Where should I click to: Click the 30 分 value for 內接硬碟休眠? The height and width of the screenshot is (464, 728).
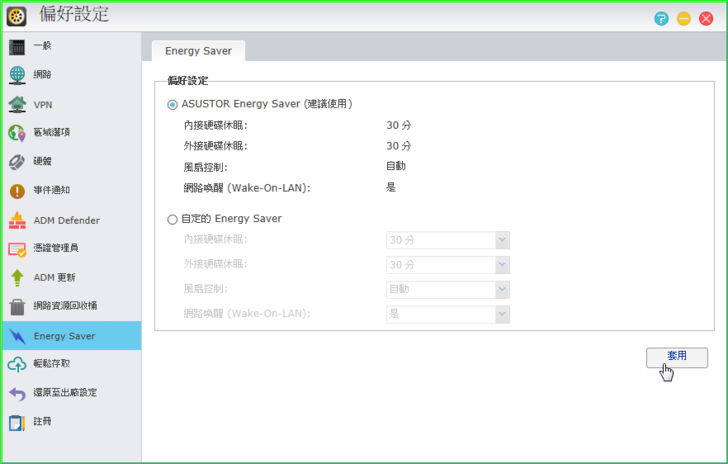[x=398, y=125]
